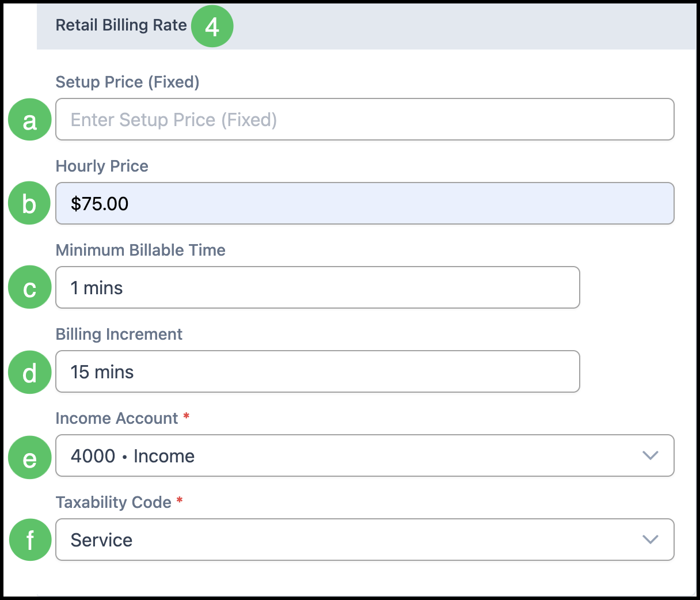This screenshot has height=600, width=700.
Task: Click into the Hourly Price field showing $75.00
Action: click(364, 203)
